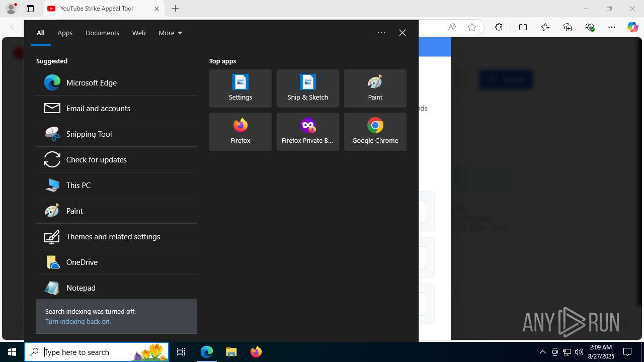644x362 pixels.
Task: Click Edge icon on taskbar
Action: click(x=207, y=352)
